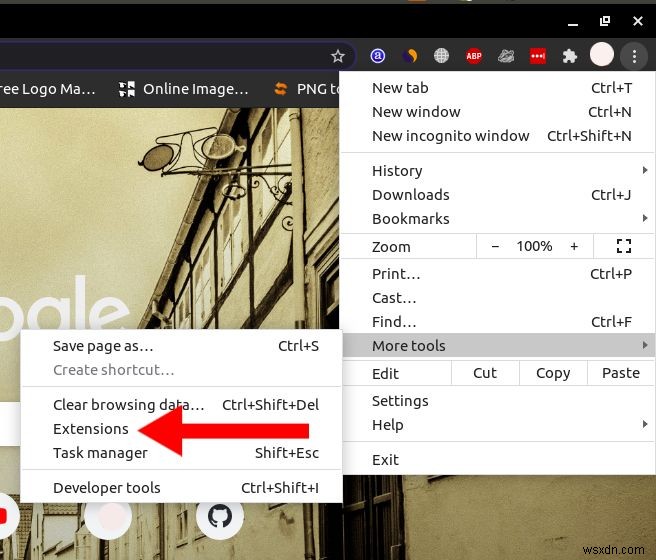Increase zoom with the plus button
This screenshot has width=656, height=560.
[x=574, y=246]
